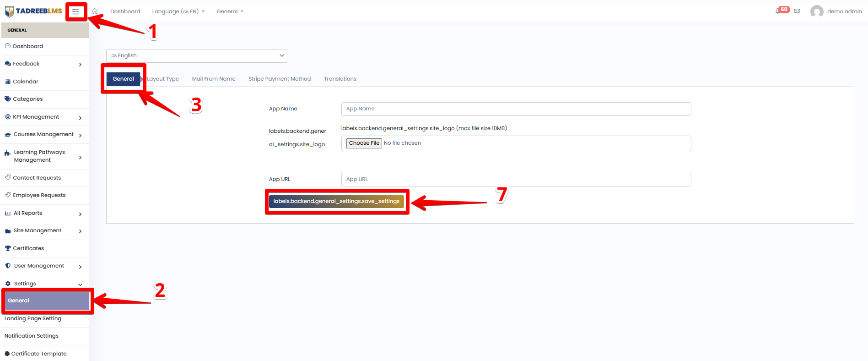Open the messages envelope icon

[797, 11]
